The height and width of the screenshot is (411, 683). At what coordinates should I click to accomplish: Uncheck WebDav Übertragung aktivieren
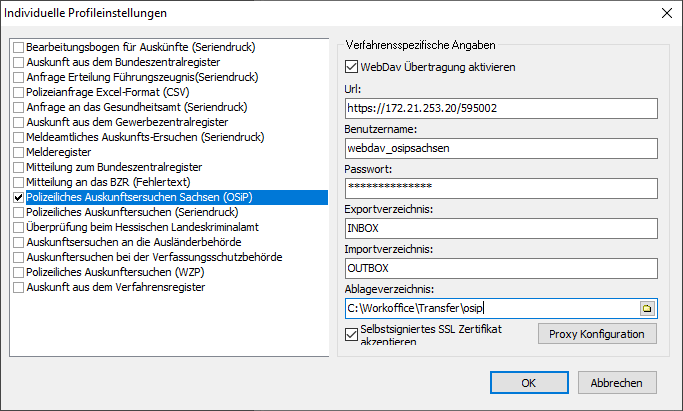[x=351, y=67]
